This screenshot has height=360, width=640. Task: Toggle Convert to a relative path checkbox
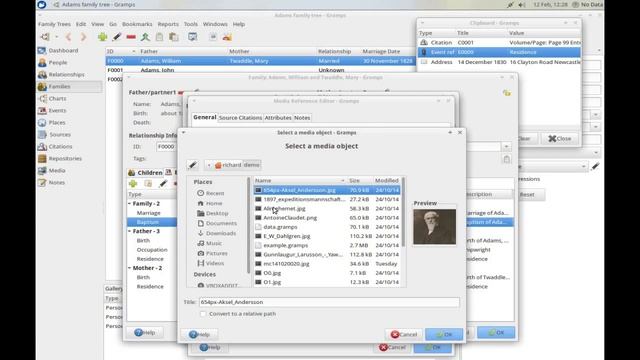pos(203,314)
